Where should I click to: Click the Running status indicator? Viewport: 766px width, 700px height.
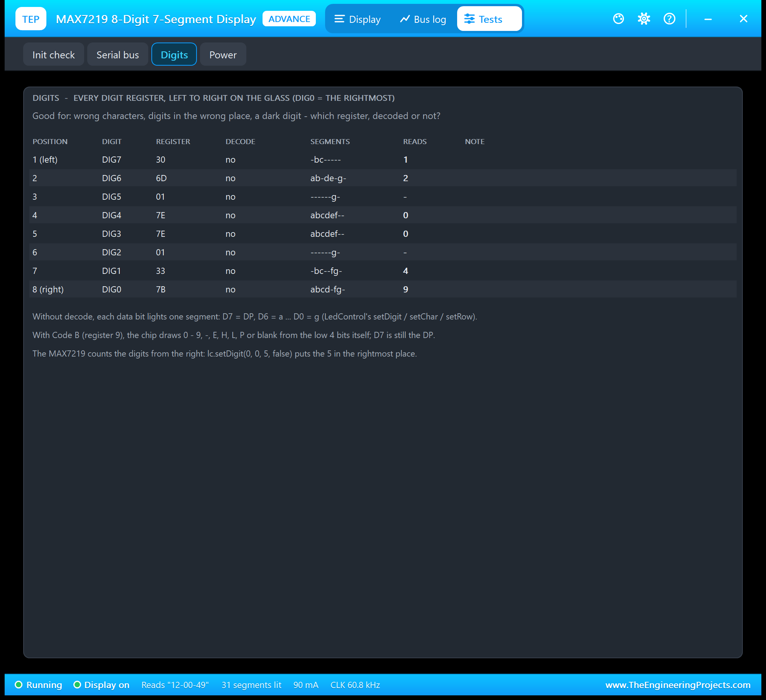point(39,685)
